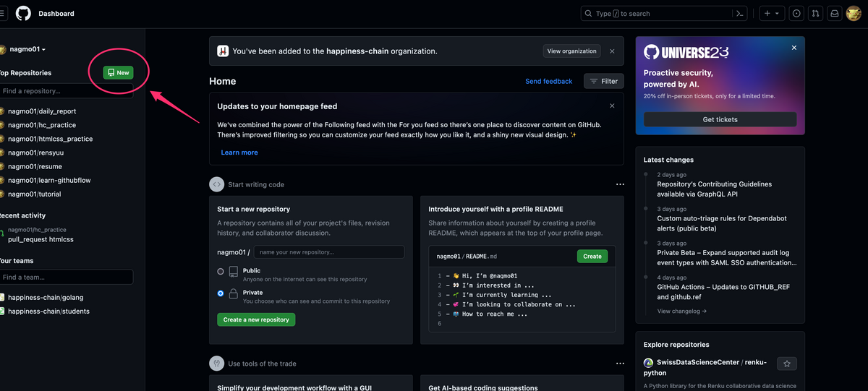Click the Learn more link

click(239, 152)
